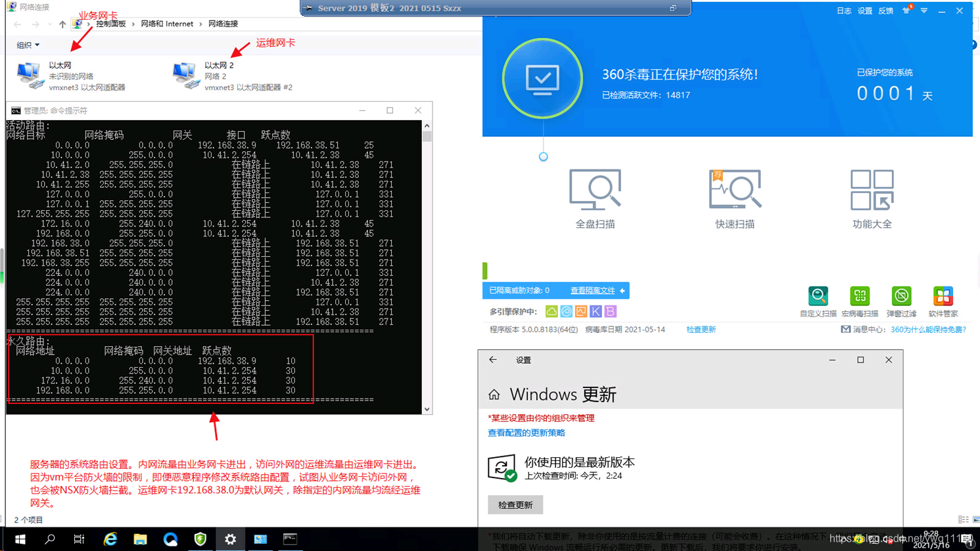This screenshot has height=551, width=980.
Task: Click 检查更新 link in 360 antivirus
Action: 701,330
